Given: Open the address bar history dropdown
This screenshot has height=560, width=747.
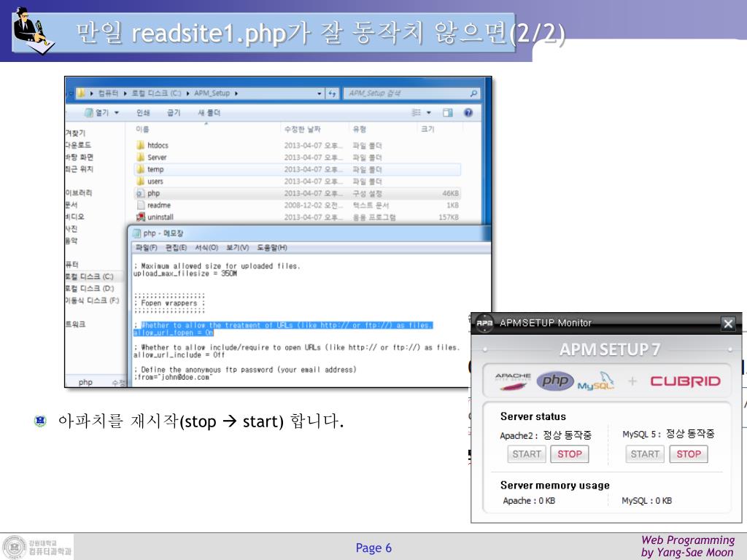Looking at the screenshot, I should tap(320, 93).
